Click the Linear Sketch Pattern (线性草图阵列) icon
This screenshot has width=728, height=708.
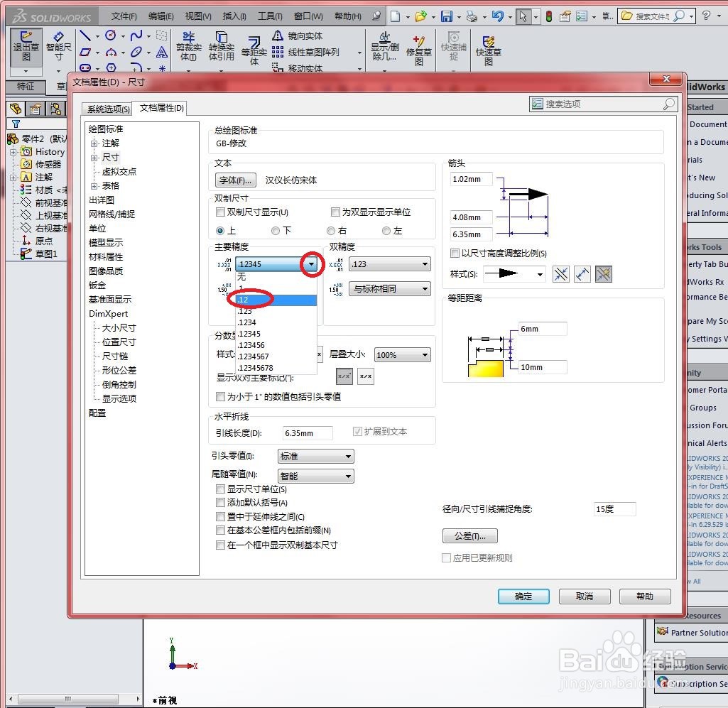(x=278, y=52)
